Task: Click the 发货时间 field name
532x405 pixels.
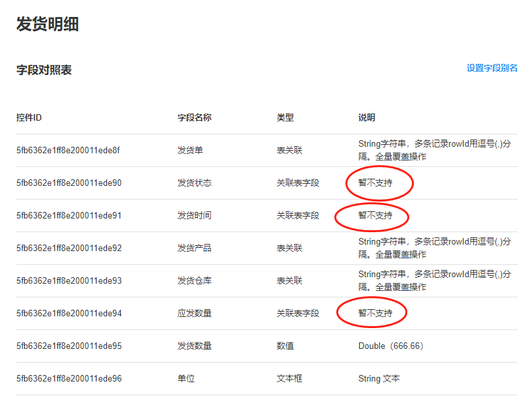Action: [195, 216]
